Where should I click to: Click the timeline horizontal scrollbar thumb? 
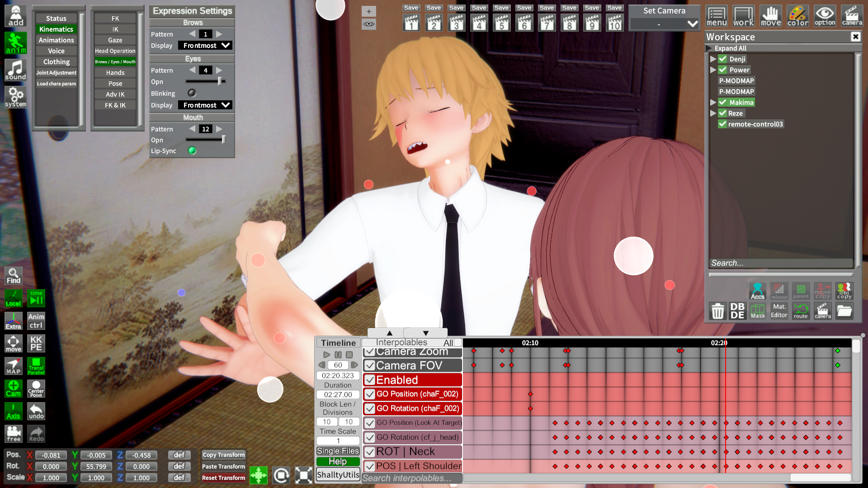click(820, 478)
